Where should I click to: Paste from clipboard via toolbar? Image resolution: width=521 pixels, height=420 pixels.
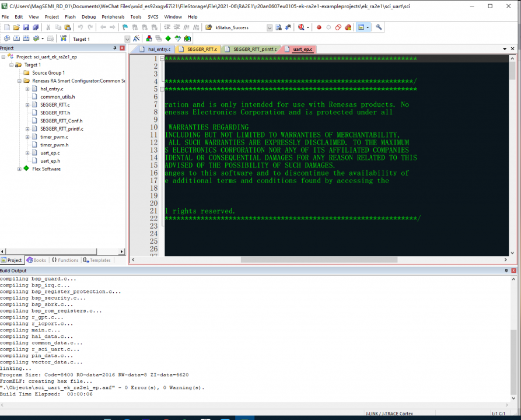pos(68,27)
